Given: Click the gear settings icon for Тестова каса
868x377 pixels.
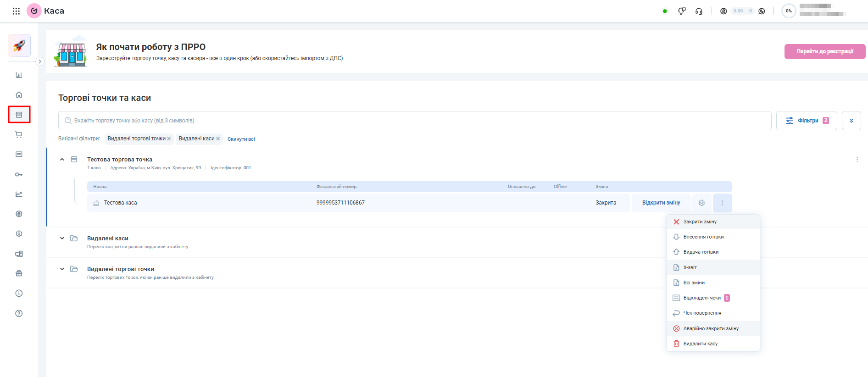Looking at the screenshot, I should [x=701, y=203].
